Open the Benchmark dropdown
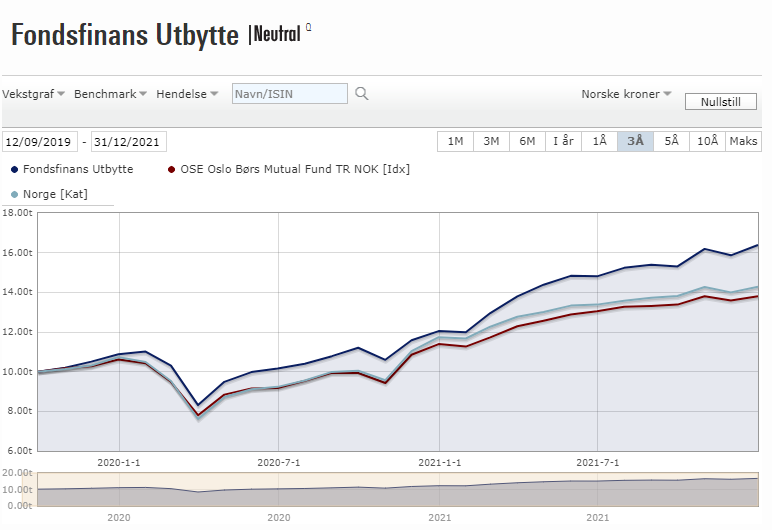This screenshot has height=530, width=772. (110, 94)
